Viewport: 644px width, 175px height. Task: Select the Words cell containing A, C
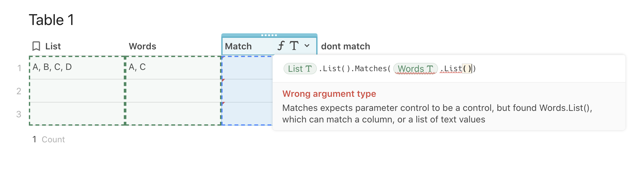pyautogui.click(x=173, y=68)
